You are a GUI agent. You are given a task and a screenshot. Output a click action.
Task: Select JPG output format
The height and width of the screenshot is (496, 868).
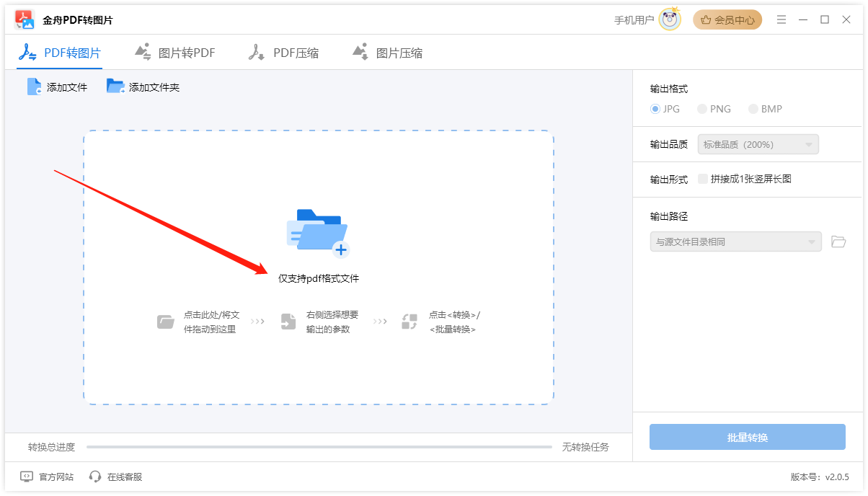pos(655,109)
